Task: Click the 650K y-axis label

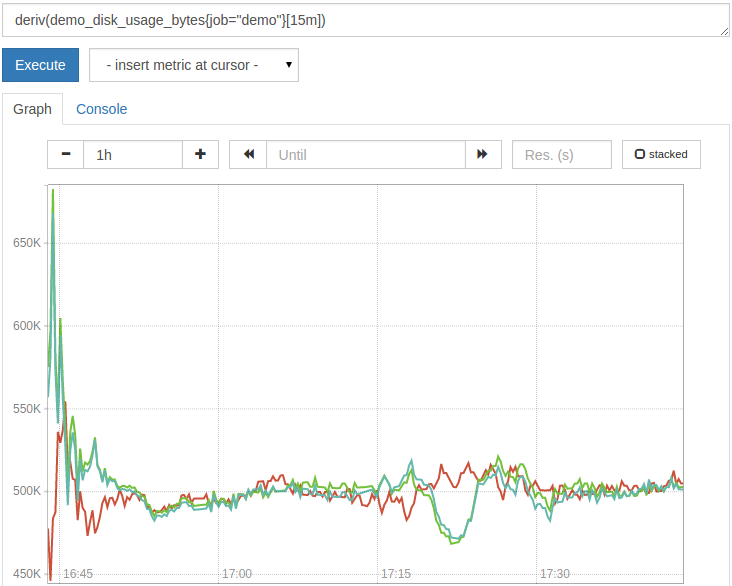Action: [27, 243]
